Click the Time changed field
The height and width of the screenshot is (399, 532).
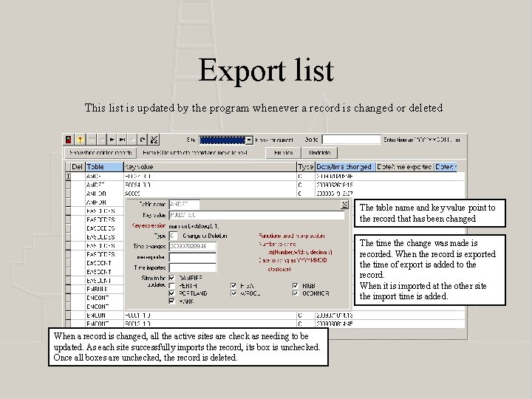click(x=192, y=246)
